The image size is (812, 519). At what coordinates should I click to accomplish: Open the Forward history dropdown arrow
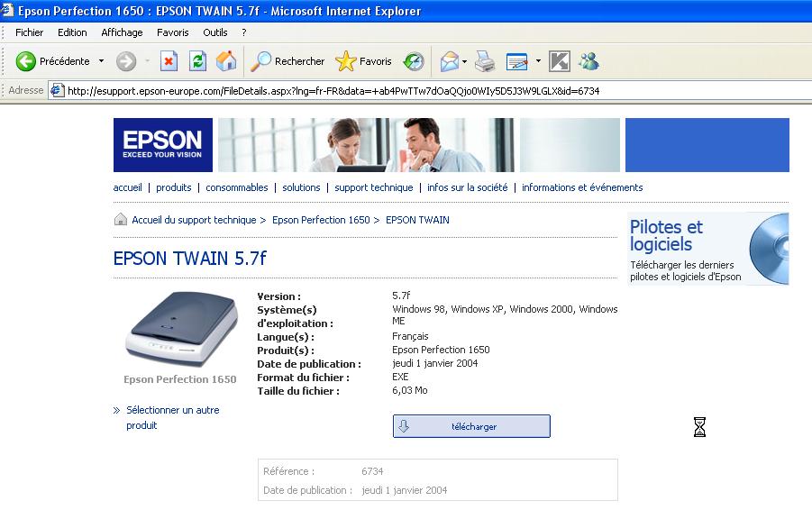point(148,61)
